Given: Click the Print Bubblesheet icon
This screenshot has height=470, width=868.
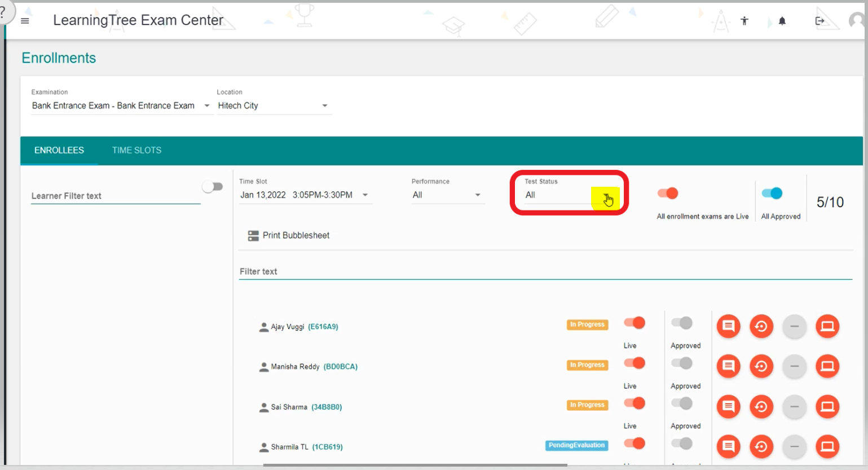Looking at the screenshot, I should (253, 236).
